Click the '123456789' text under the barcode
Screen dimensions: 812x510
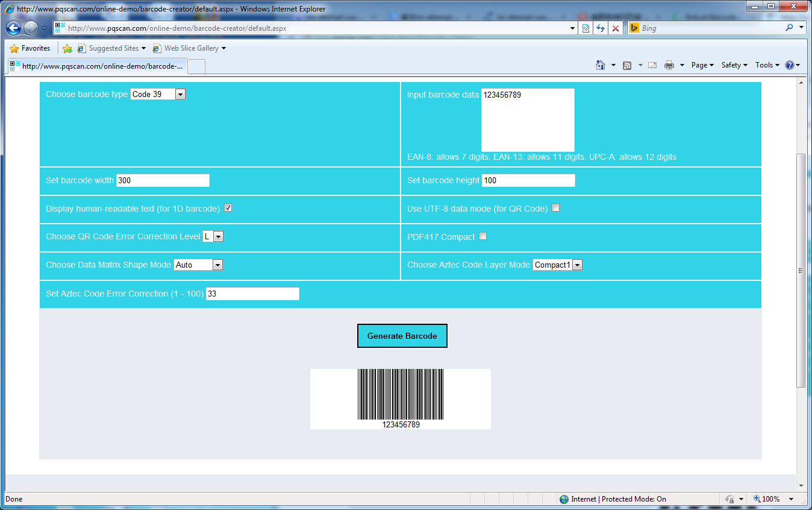pos(401,424)
